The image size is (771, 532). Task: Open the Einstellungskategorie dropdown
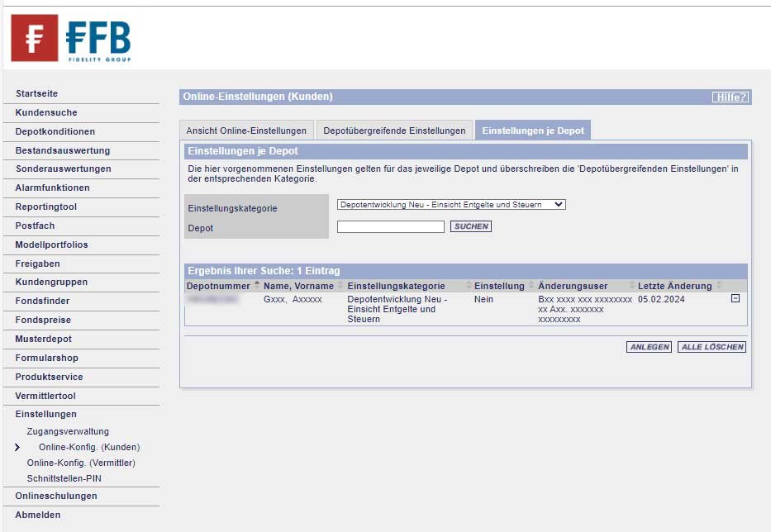tap(450, 205)
